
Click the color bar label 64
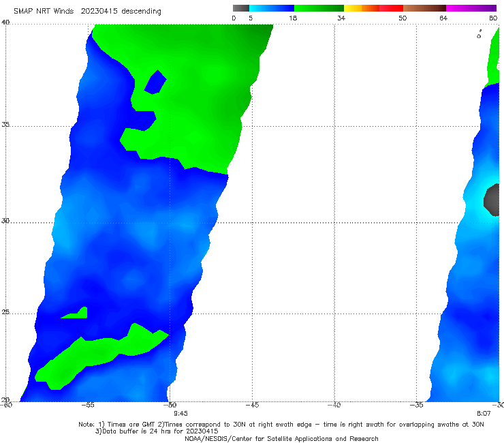[443, 18]
